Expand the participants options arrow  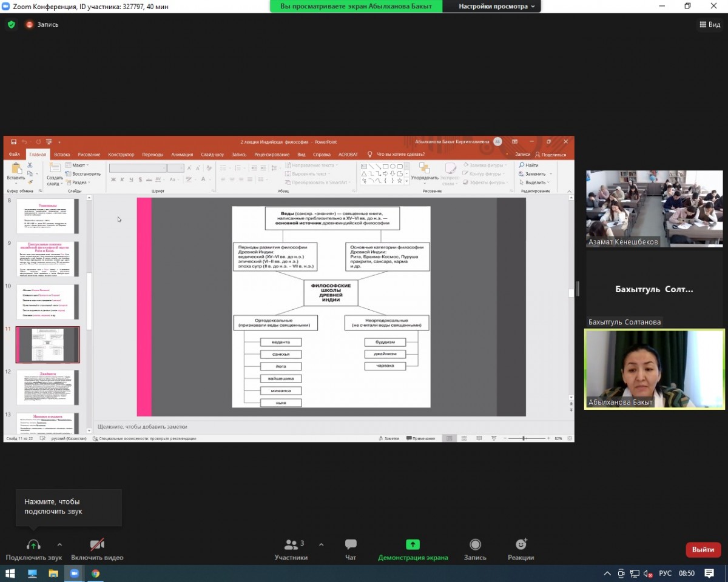(321, 544)
